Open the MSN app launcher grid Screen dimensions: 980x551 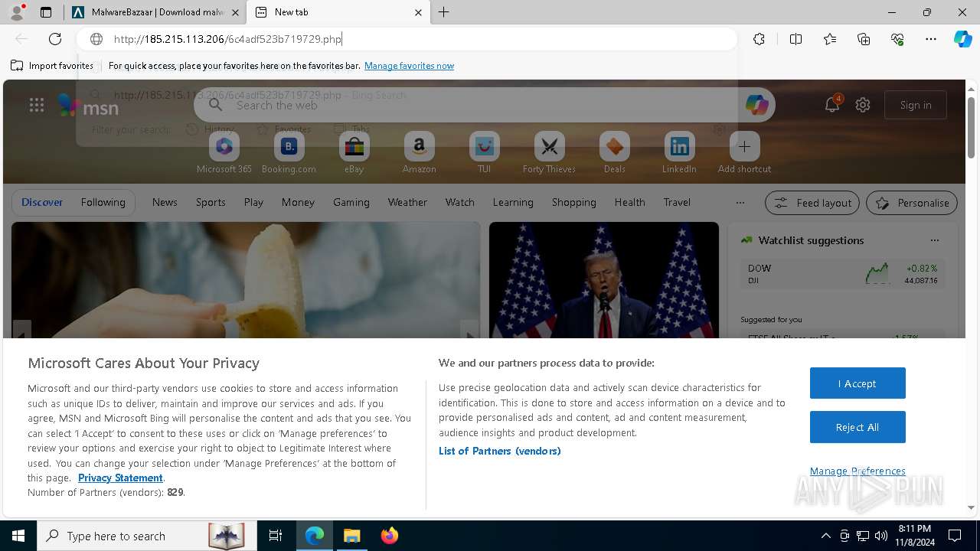(x=37, y=106)
